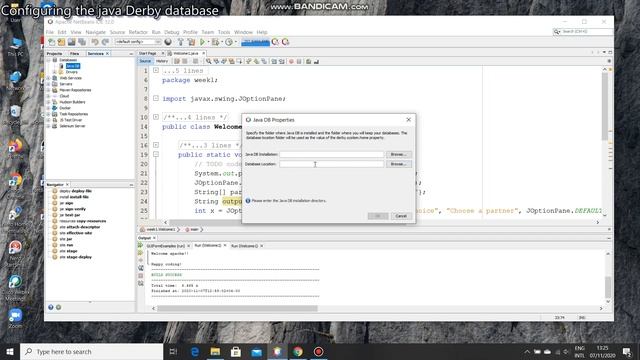Expand the Maven Repositories tree node

(x=48, y=90)
